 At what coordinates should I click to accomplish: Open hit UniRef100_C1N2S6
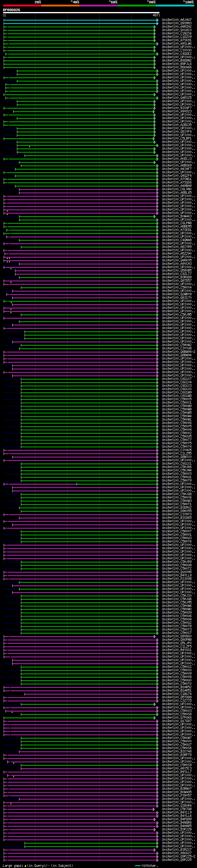[x=177, y=33]
